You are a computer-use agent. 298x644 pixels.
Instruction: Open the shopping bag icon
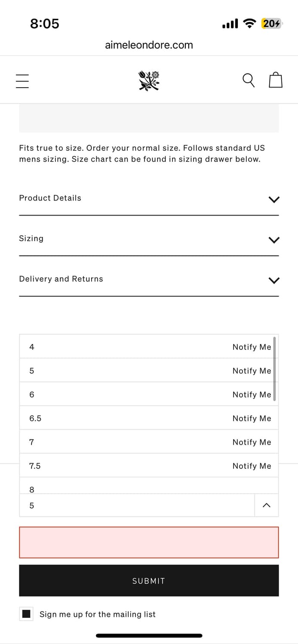(276, 80)
